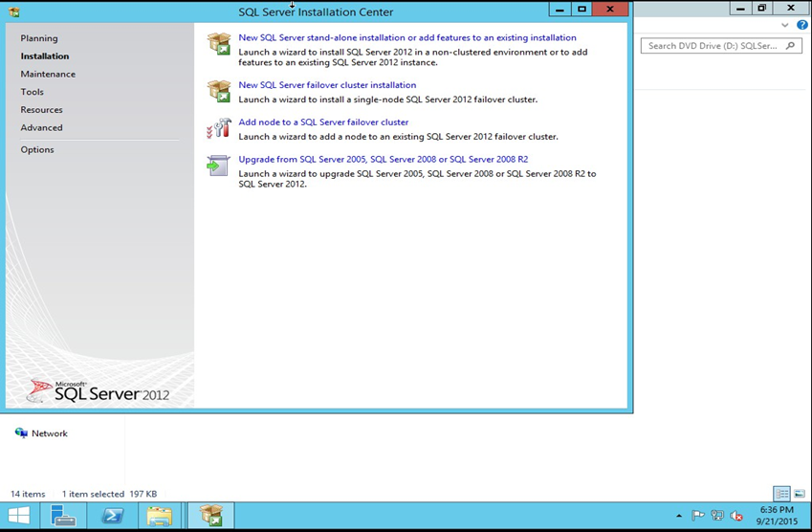Open New SQL Server stand-alone installation link
Screen dimensions: 812x532
(406, 38)
